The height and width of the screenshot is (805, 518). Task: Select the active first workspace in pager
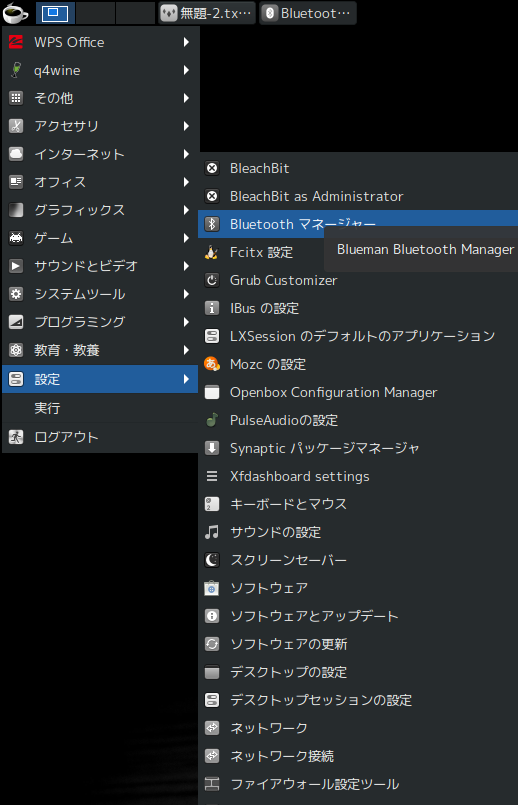[55, 13]
